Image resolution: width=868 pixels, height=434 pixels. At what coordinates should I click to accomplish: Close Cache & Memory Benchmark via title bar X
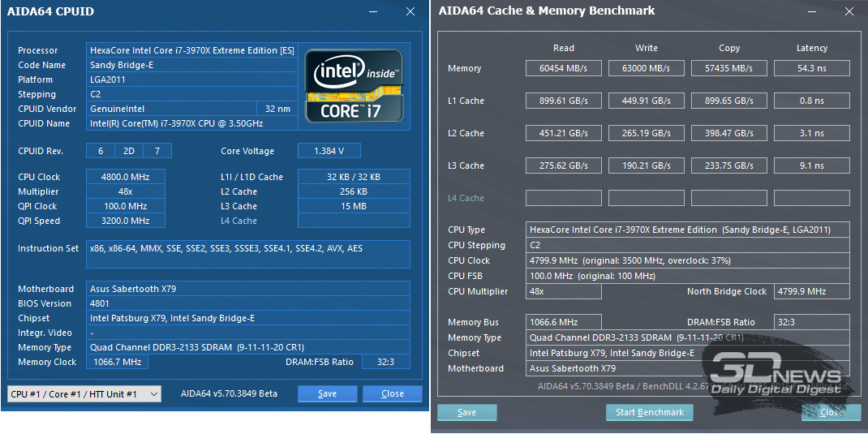[x=849, y=11]
